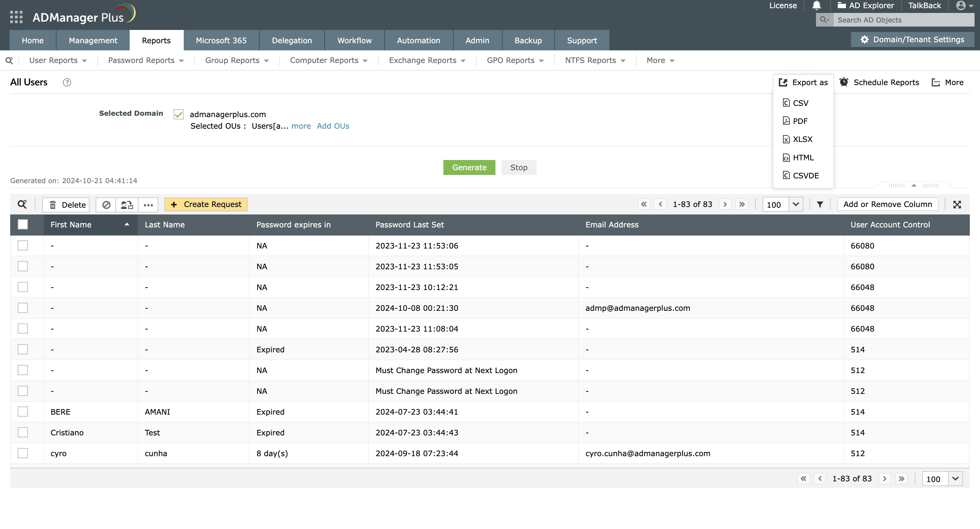Open the top rows-per-page 100 dropdown

point(796,204)
